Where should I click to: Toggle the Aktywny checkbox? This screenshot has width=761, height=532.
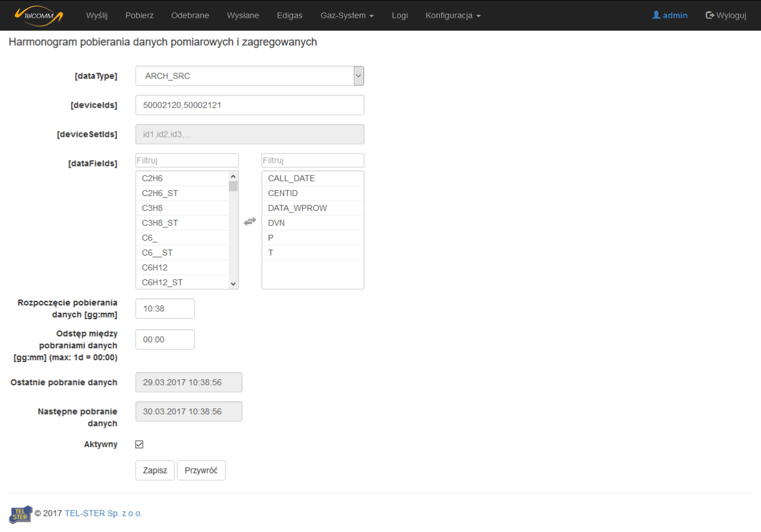coord(140,444)
